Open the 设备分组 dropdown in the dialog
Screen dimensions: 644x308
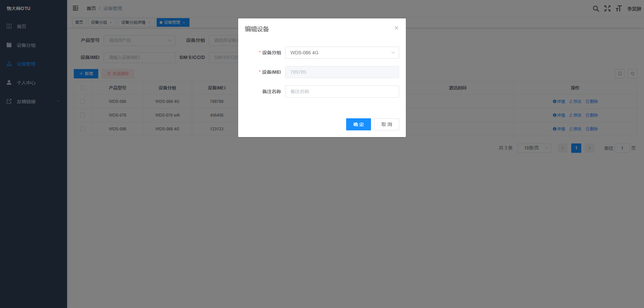(x=342, y=53)
